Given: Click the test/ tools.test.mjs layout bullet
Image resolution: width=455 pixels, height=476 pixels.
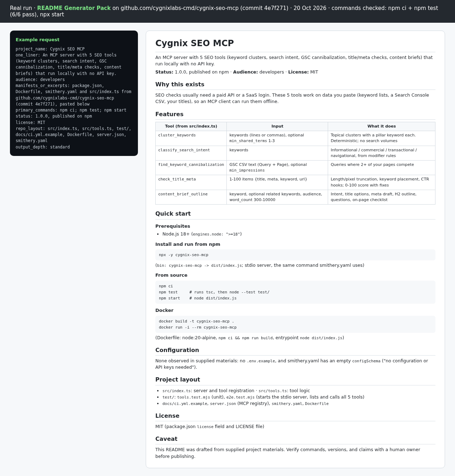Looking at the screenshot, I should coord(263,397).
